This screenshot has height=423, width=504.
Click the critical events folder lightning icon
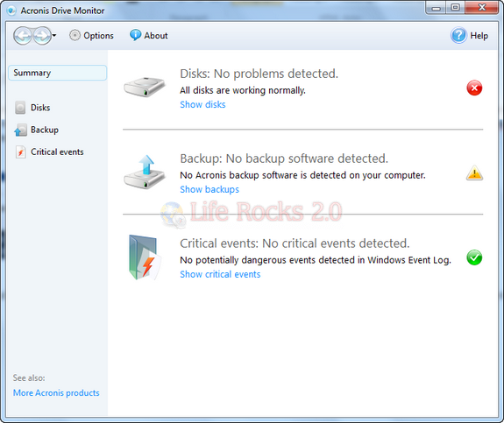pyautogui.click(x=145, y=257)
